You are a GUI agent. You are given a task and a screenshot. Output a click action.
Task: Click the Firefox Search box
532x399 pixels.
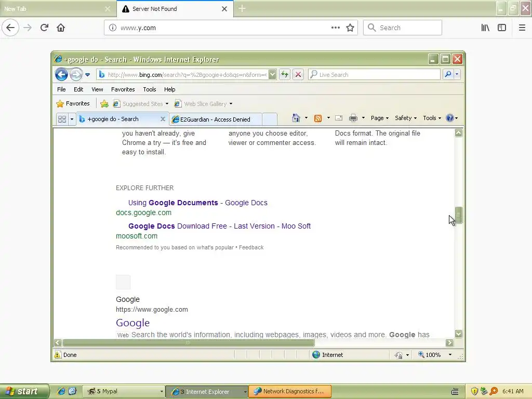coord(403,28)
